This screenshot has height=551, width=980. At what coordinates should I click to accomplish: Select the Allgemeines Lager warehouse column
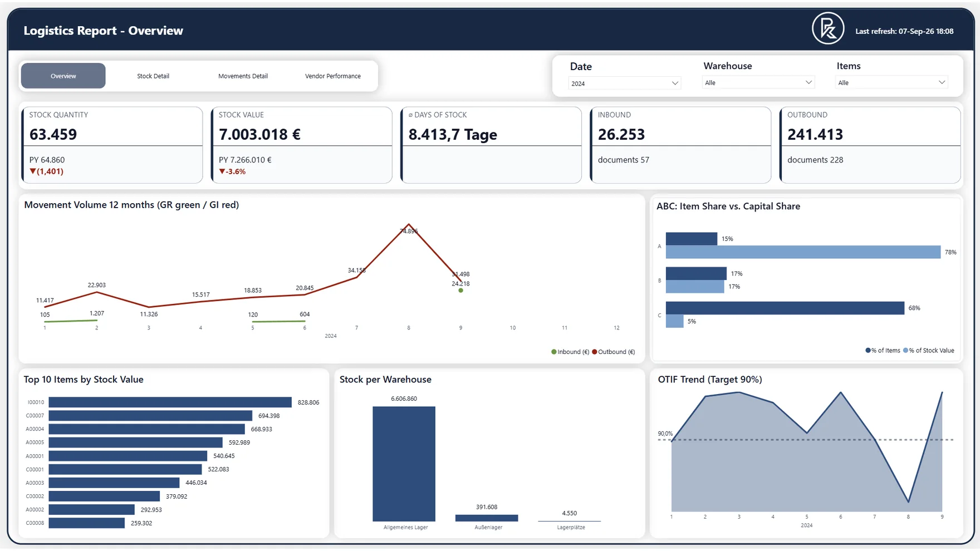click(x=404, y=464)
